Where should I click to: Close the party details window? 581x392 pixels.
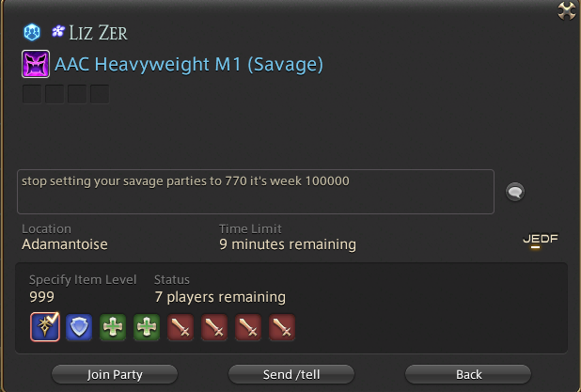(567, 10)
